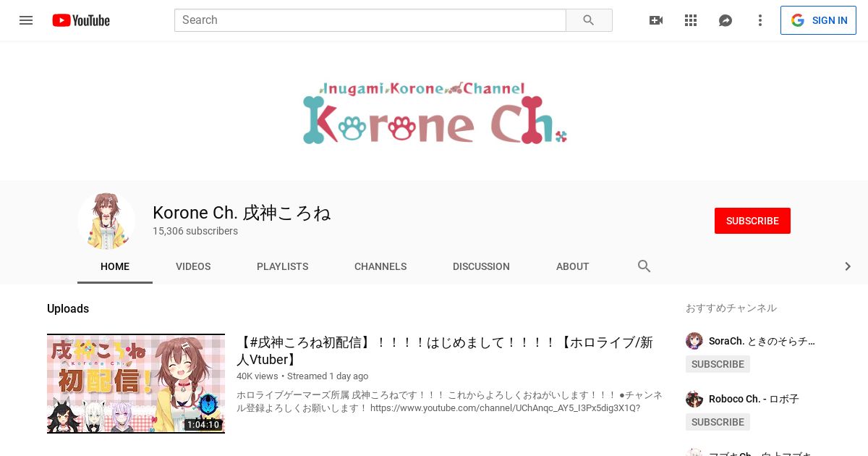Subscribe to Roboco Ch. channel
This screenshot has height=456, width=868.
click(x=718, y=422)
